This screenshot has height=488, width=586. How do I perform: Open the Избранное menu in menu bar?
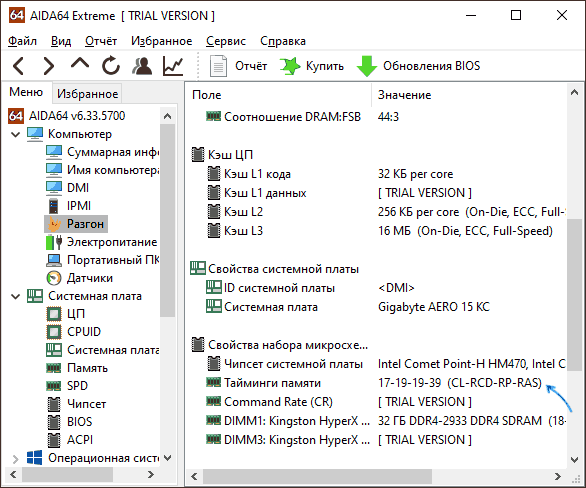161,41
